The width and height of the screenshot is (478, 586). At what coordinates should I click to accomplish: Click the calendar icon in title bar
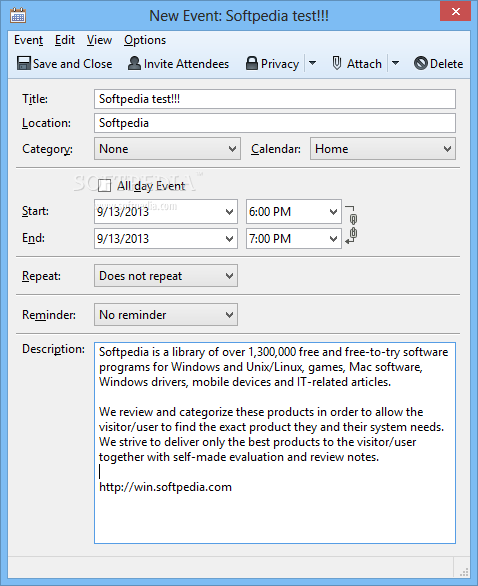18,16
